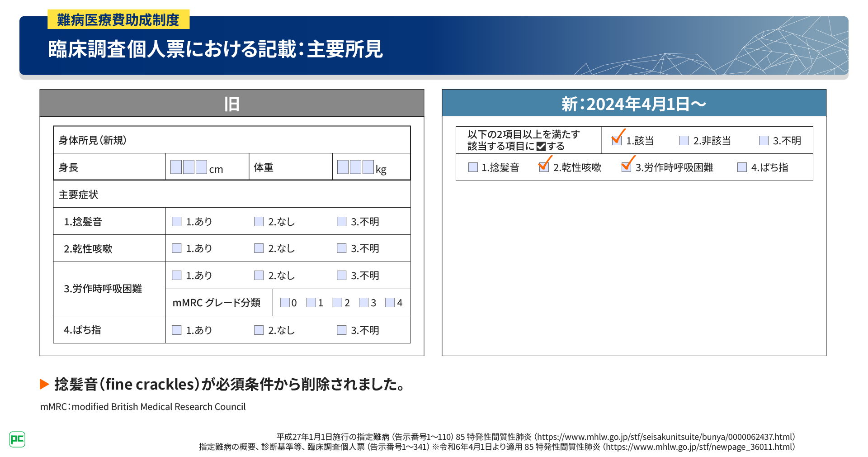
Task: Uncheck the "1.該当" checkbox
Action: click(617, 141)
